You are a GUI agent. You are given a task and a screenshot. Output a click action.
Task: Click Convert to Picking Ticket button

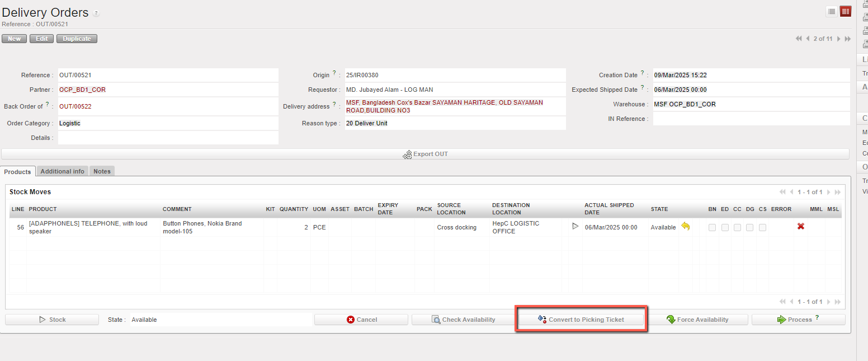pos(581,320)
